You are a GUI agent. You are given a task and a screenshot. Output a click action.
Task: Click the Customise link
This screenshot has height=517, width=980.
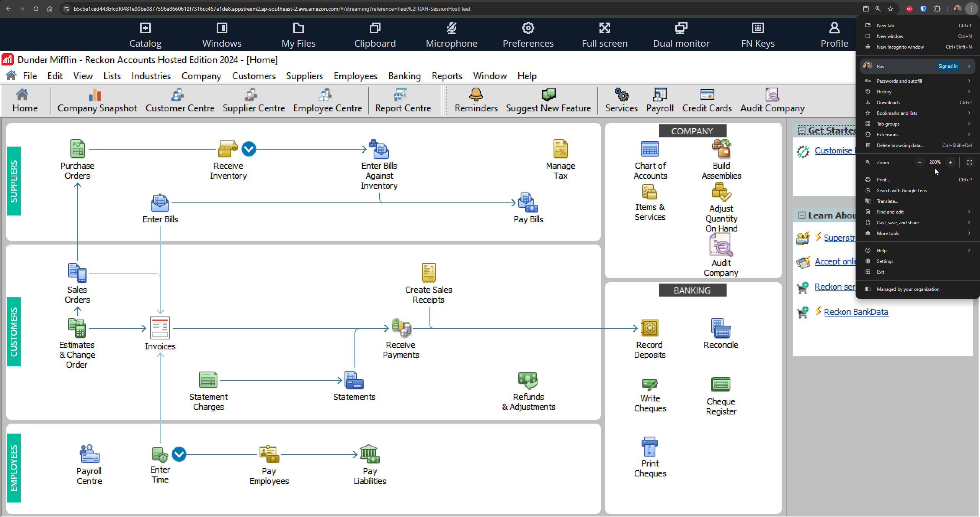pyautogui.click(x=834, y=150)
